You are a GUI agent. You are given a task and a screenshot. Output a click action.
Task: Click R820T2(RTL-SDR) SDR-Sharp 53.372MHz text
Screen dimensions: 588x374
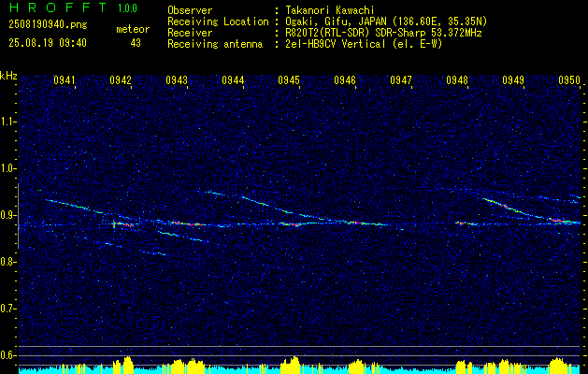click(x=383, y=33)
